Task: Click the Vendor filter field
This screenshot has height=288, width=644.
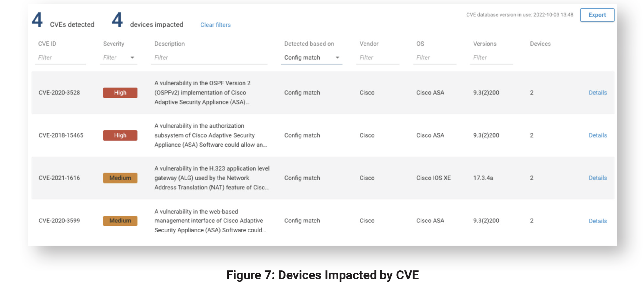Action: 378,58
